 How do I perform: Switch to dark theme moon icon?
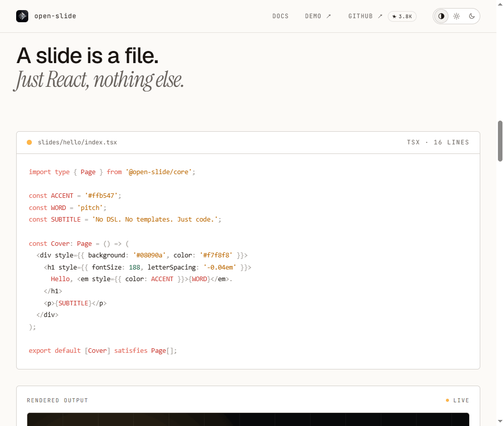pyautogui.click(x=472, y=16)
